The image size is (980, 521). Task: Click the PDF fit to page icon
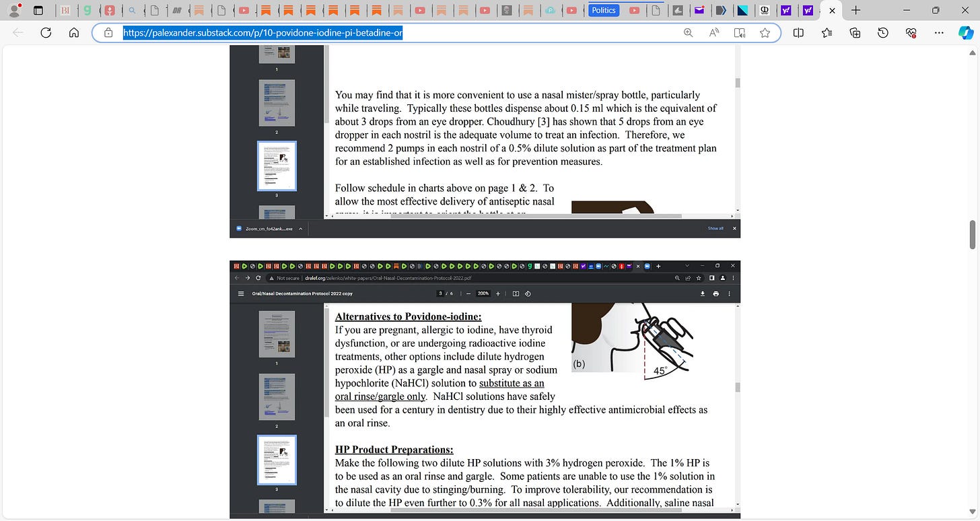(x=516, y=293)
